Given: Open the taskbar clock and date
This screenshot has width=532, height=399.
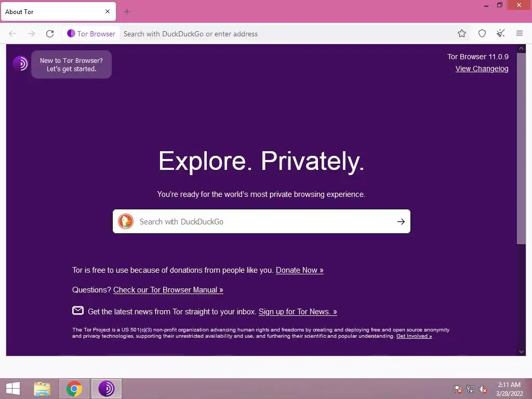Looking at the screenshot, I should click(x=509, y=389).
